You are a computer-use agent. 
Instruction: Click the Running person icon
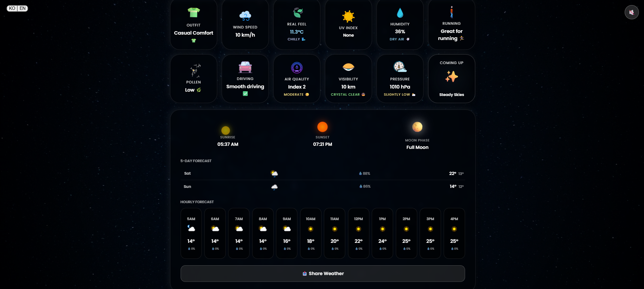(452, 12)
